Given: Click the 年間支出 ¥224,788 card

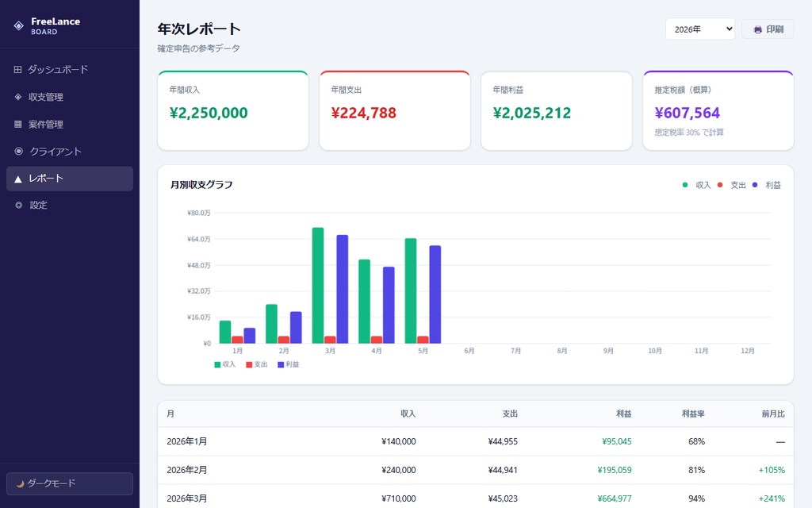Looking at the screenshot, I should [x=395, y=110].
